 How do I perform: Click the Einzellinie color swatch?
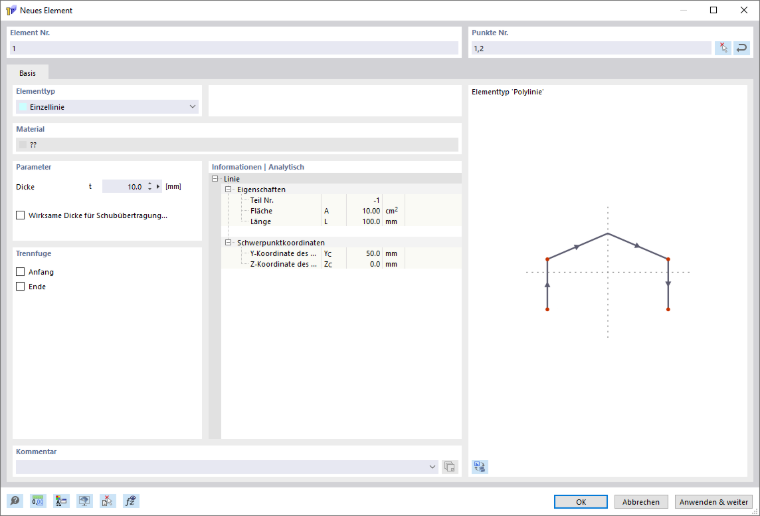click(22, 107)
